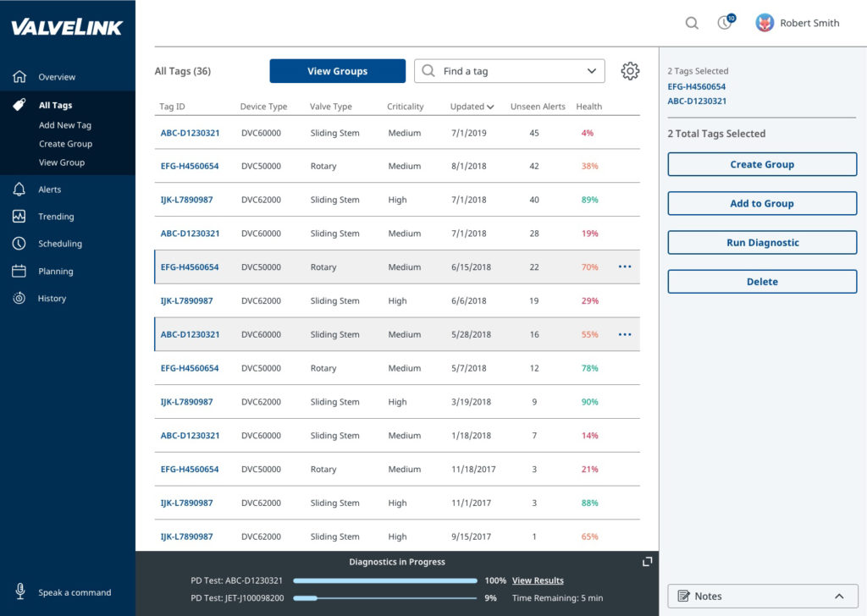The height and width of the screenshot is (616, 867).
Task: Click the Run Diagnostic button
Action: 762,243
